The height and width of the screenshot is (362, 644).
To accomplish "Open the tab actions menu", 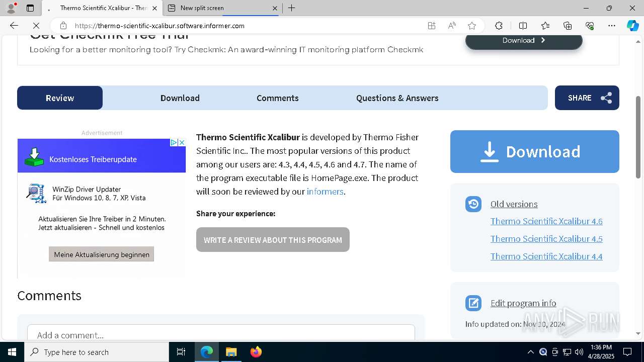I will [x=30, y=8].
